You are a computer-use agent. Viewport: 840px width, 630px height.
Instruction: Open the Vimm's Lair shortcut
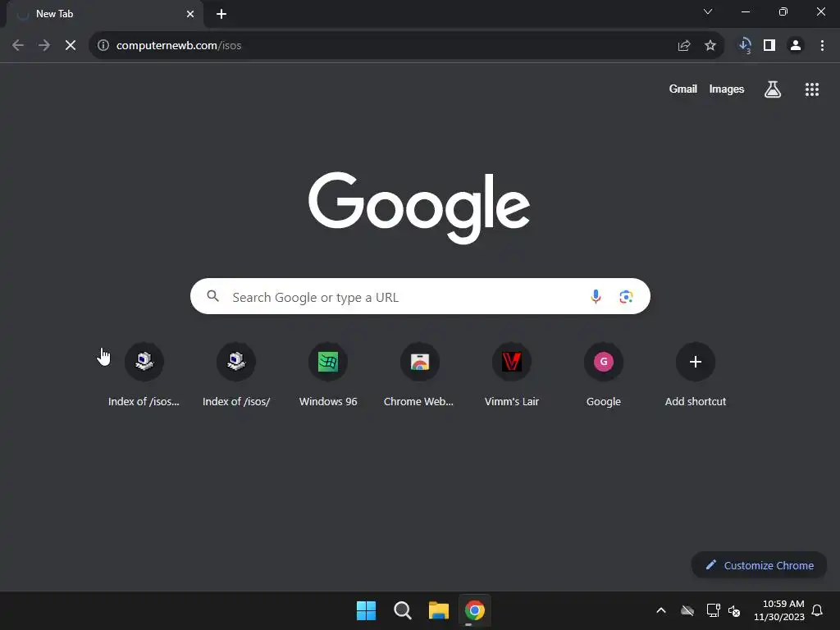[512, 375]
